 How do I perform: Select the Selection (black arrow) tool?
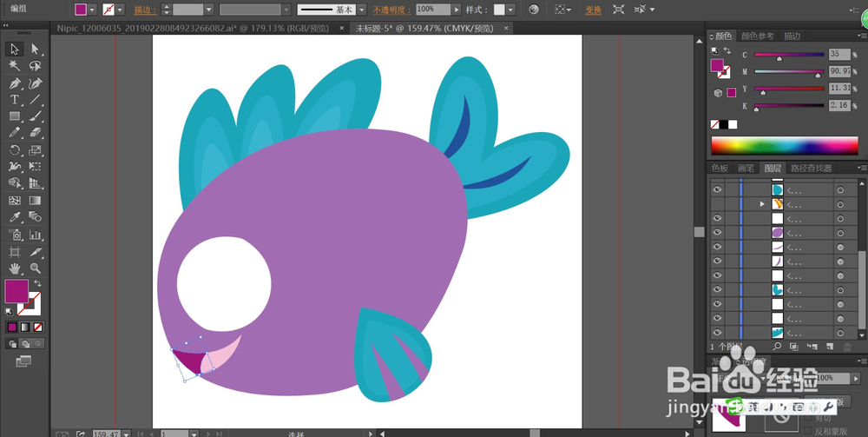coord(15,50)
